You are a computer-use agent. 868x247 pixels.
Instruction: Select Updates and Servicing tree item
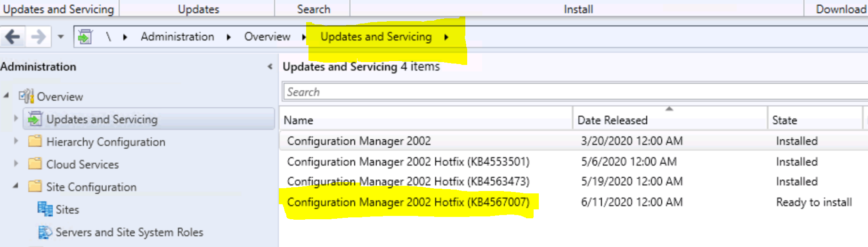pos(102,120)
